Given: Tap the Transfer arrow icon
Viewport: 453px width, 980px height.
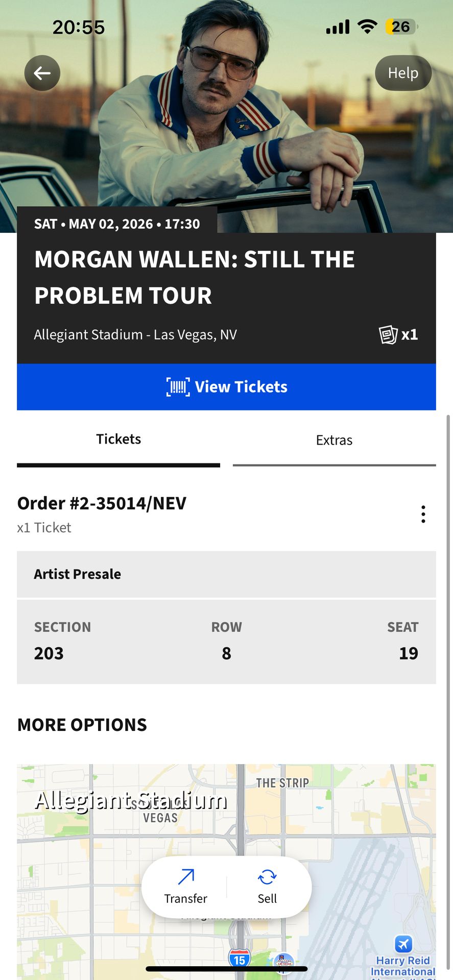Looking at the screenshot, I should 186,877.
